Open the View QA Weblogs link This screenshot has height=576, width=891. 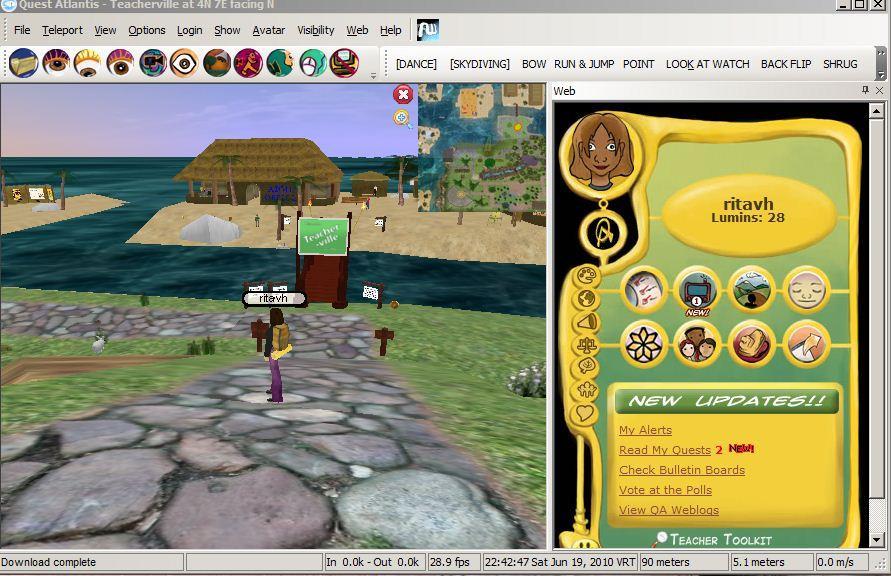coord(669,510)
